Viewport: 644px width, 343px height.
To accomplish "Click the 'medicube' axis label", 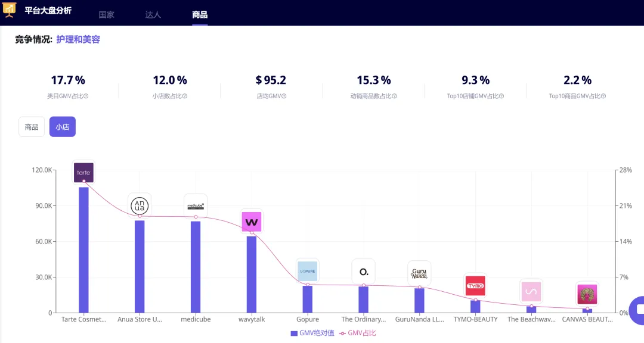I will pyautogui.click(x=196, y=319).
